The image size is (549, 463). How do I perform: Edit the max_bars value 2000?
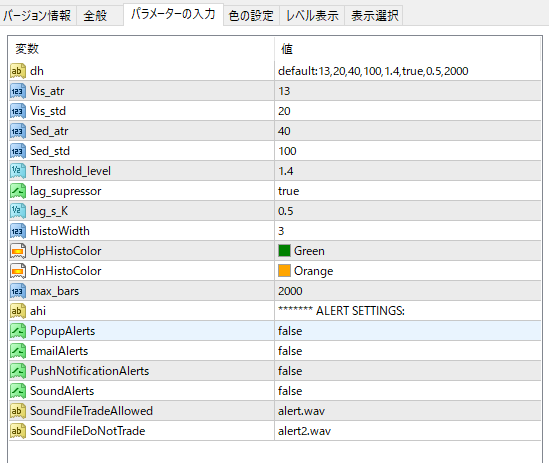pos(408,291)
